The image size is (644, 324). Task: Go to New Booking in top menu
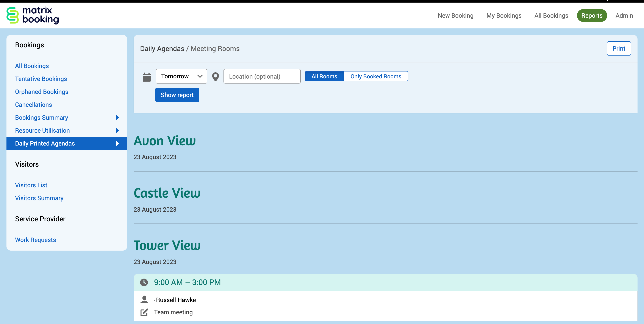tap(455, 16)
